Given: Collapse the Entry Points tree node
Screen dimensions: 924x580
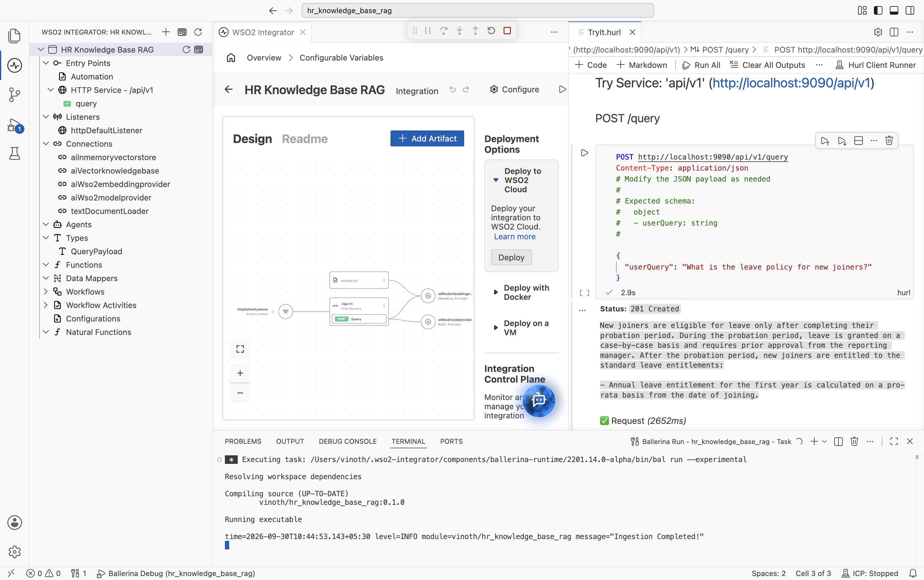Looking at the screenshot, I should (46, 63).
